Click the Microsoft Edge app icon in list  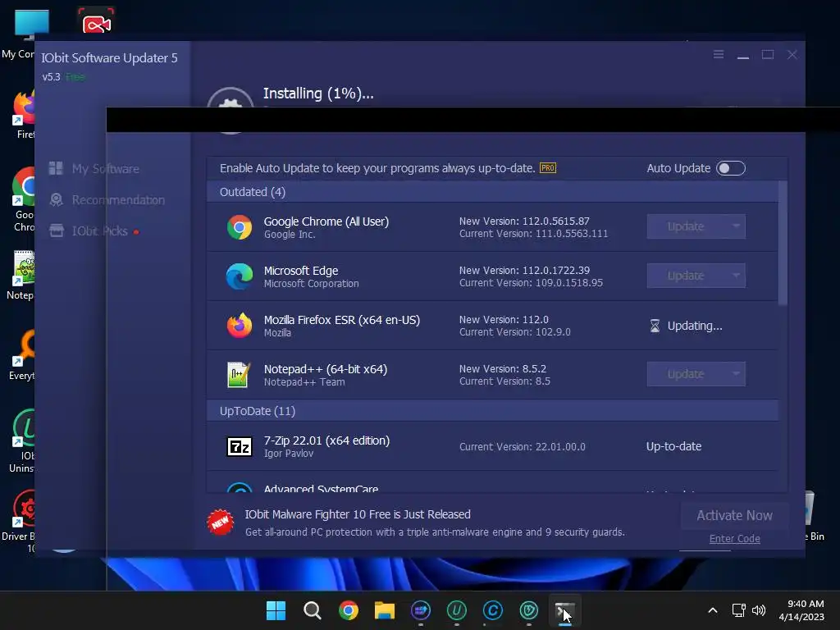(x=240, y=276)
